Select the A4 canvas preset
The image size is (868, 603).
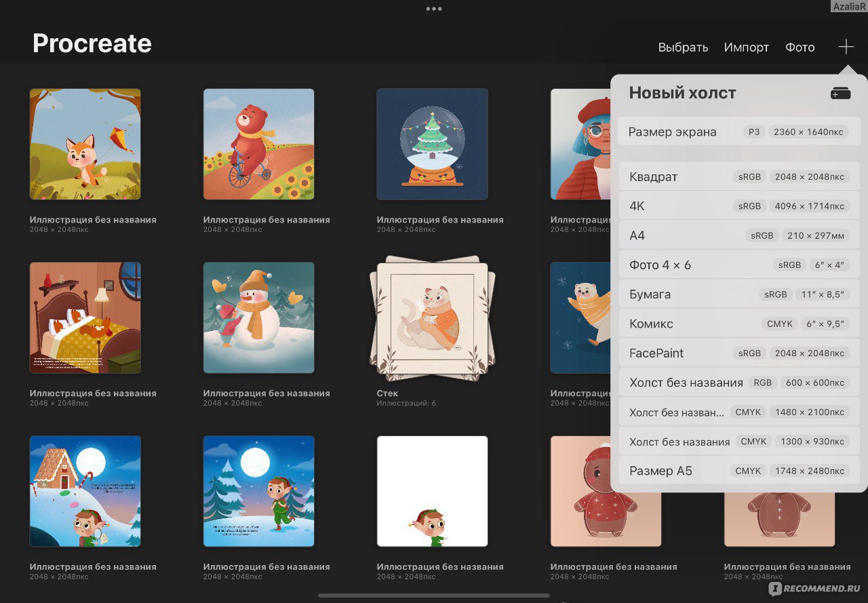(739, 235)
